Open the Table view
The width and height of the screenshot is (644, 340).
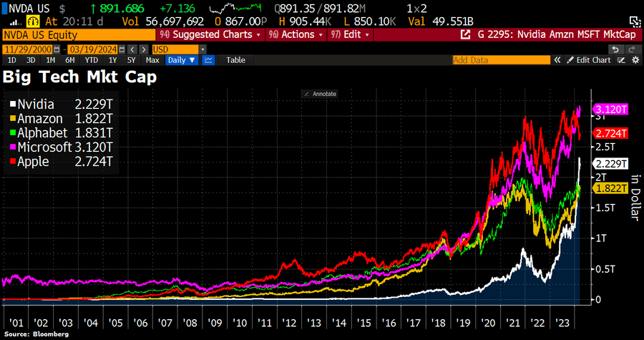[x=235, y=60]
